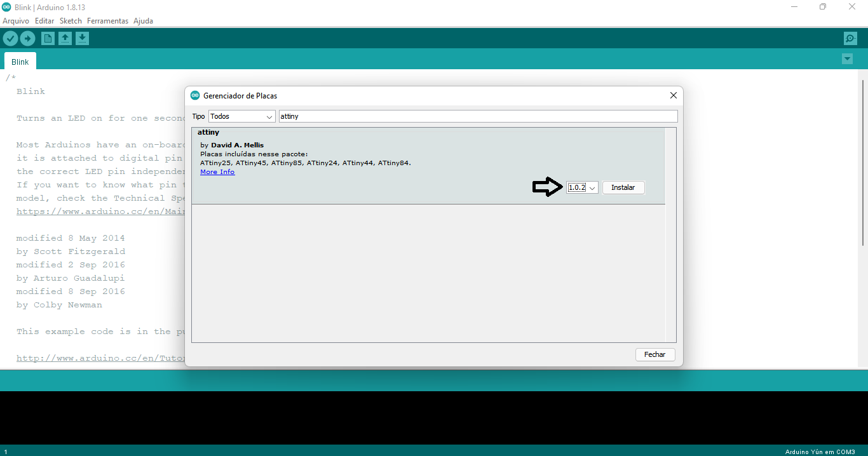
Task: Click the Upload arrow icon
Action: [x=27, y=39]
